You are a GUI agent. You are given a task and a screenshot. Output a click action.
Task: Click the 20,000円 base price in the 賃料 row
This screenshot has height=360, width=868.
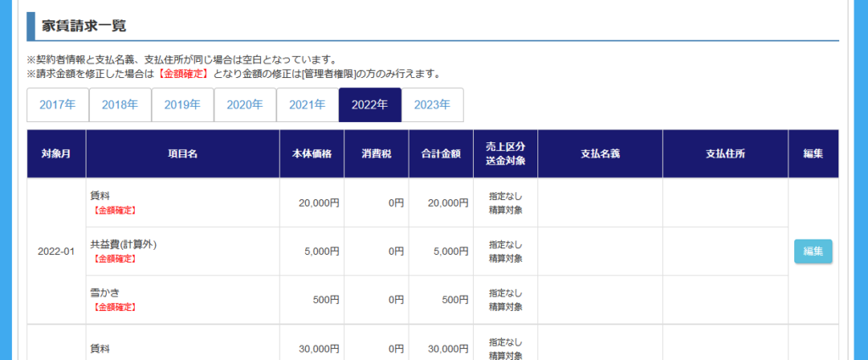click(319, 203)
